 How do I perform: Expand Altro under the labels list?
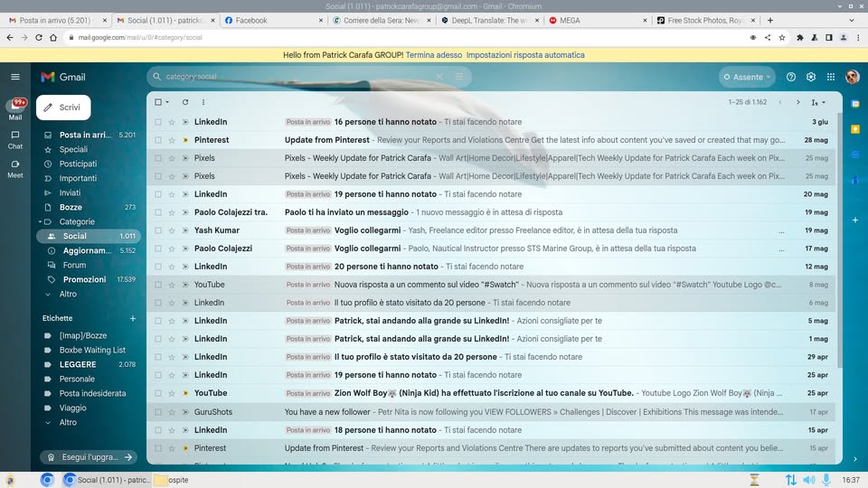click(68, 422)
